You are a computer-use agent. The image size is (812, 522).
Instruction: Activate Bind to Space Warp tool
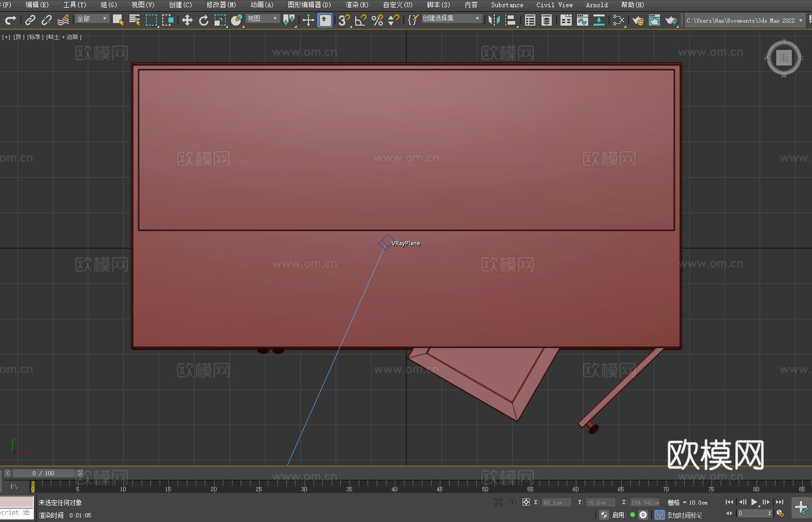[63, 20]
